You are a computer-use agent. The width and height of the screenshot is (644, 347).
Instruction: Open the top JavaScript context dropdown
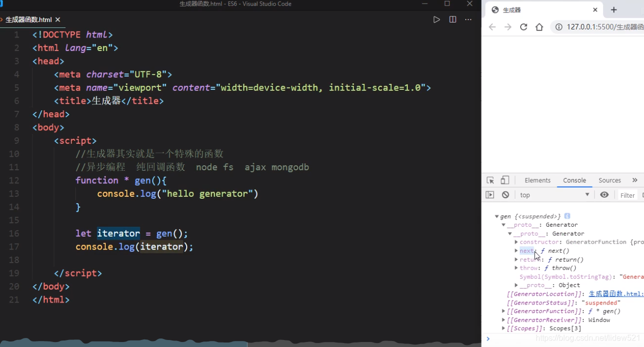[555, 195]
